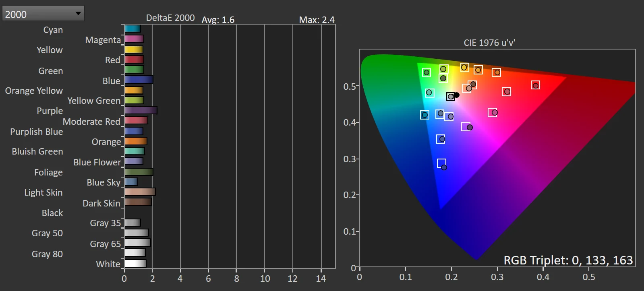Click the rightmost red target on CIE chart
The height and width of the screenshot is (291, 644).
(535, 85)
